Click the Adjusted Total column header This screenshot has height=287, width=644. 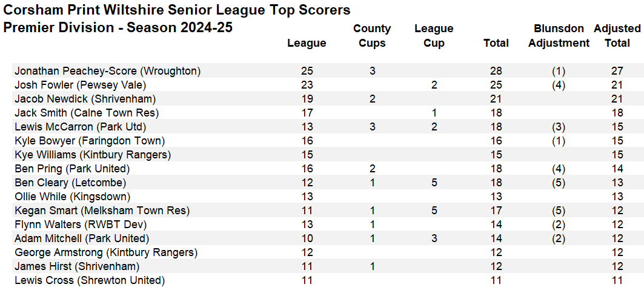click(x=617, y=36)
